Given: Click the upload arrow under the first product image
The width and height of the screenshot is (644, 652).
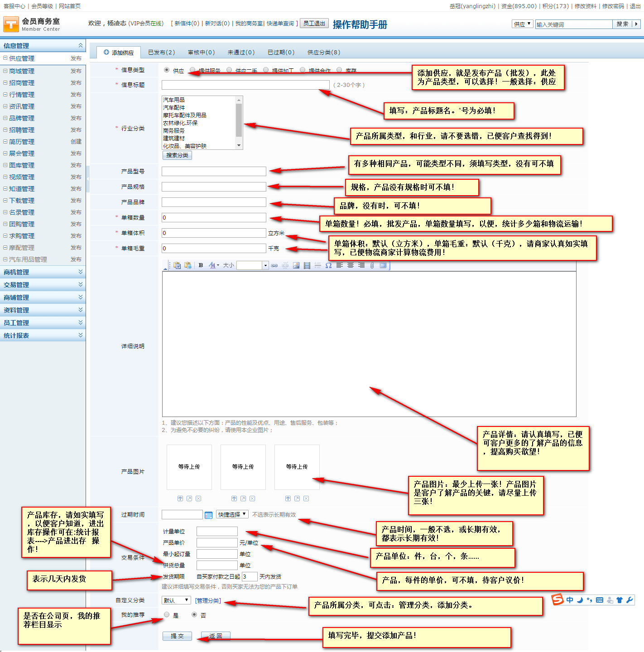Looking at the screenshot, I should pos(180,499).
